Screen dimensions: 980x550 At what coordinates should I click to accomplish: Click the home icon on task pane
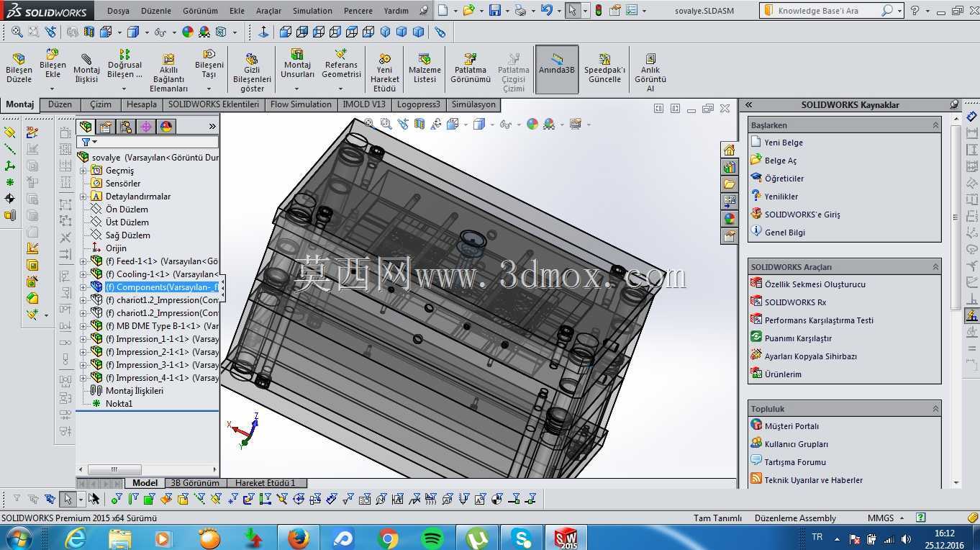(x=730, y=150)
